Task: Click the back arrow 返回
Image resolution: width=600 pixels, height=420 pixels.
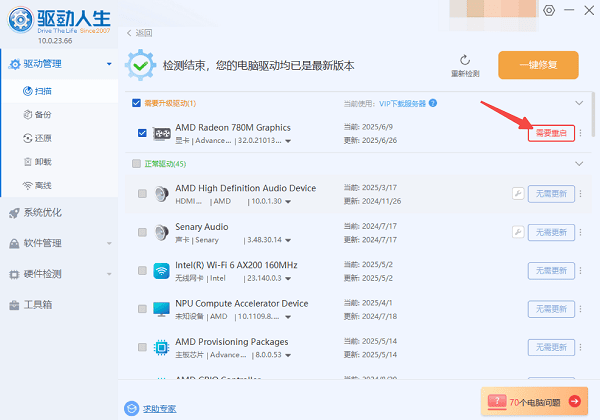Action: pyautogui.click(x=139, y=33)
